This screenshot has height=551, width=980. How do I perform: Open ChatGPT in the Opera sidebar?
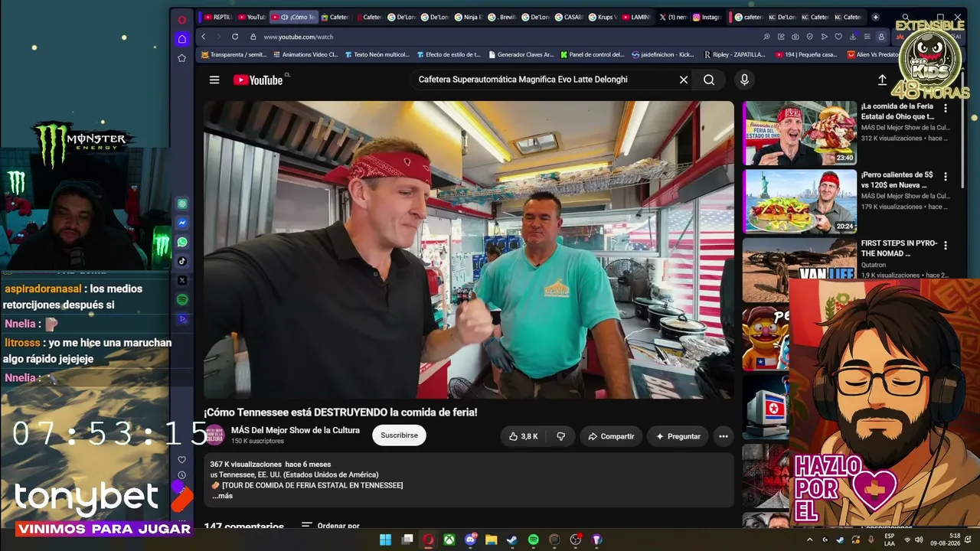pyautogui.click(x=182, y=204)
